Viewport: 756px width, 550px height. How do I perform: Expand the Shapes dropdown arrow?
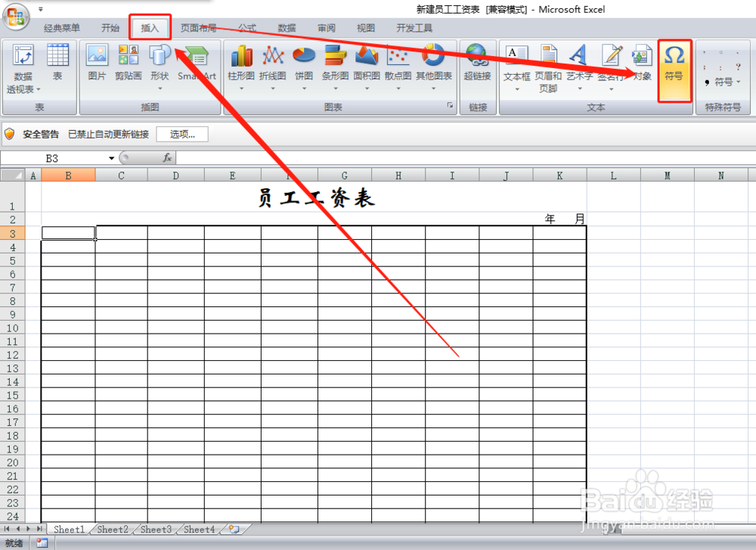[x=160, y=89]
